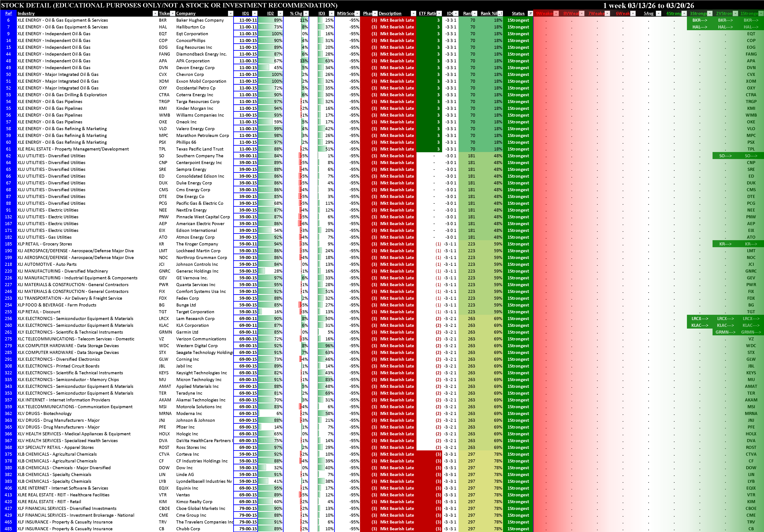This screenshot has height=532, width=764.
Task: Click the sort indicator button on Rank %ile
Action: pos(500,14)
